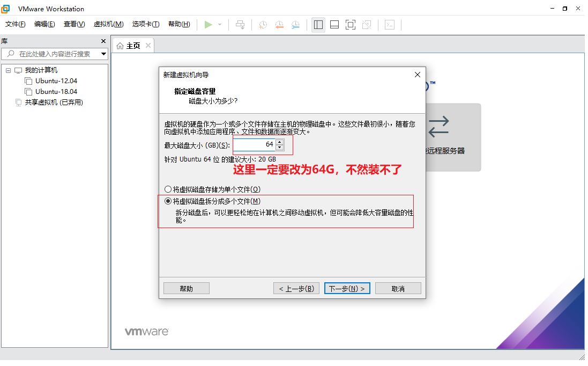Decrease disk size with down spinner arrow
The width and height of the screenshot is (588, 366).
[x=280, y=148]
